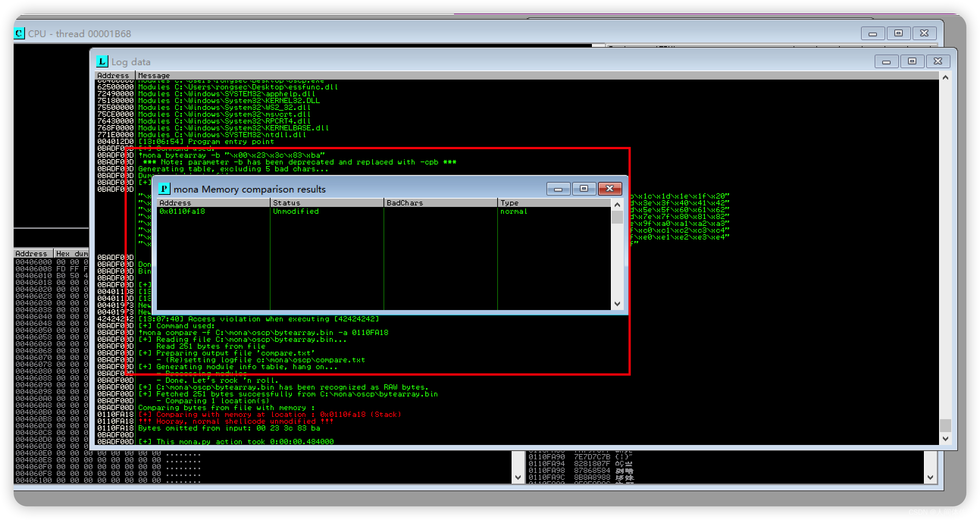Click the Type column header in mona results
This screenshot has height=520, width=980.
click(509, 203)
